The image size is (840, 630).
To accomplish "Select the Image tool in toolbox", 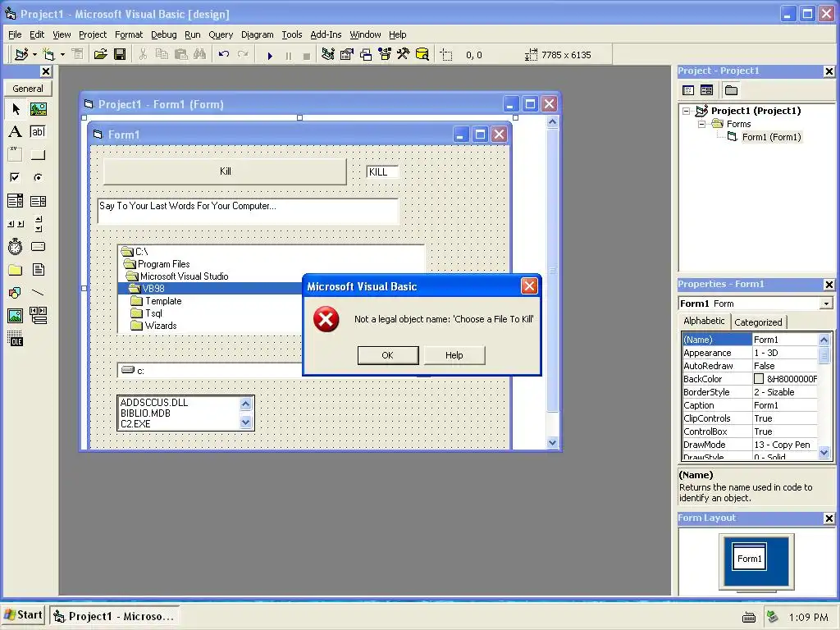I will 15,316.
